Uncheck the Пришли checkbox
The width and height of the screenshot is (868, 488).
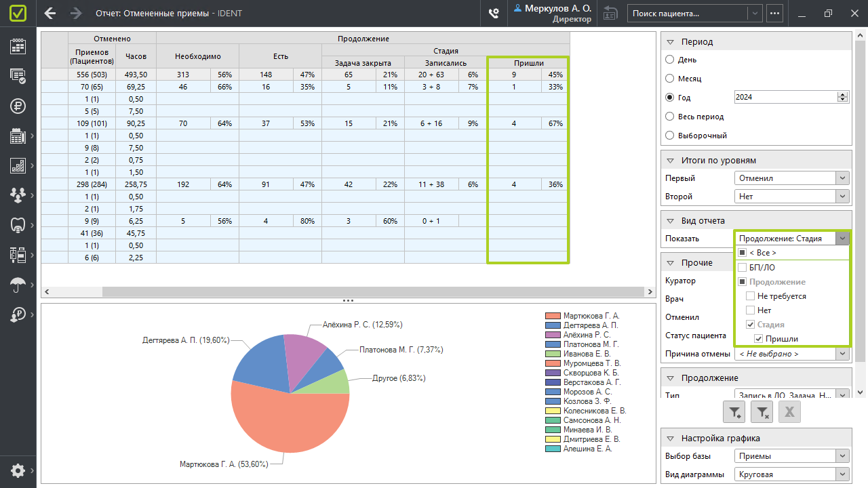[758, 339]
